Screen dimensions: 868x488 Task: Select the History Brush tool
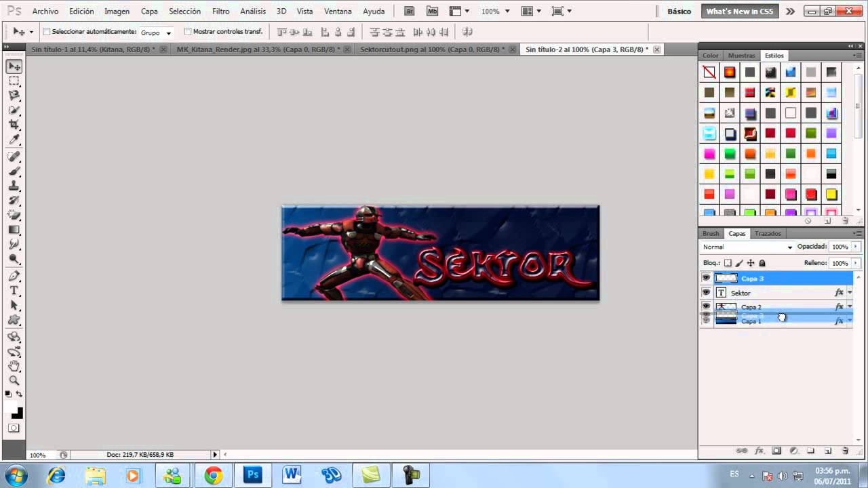pos(14,201)
